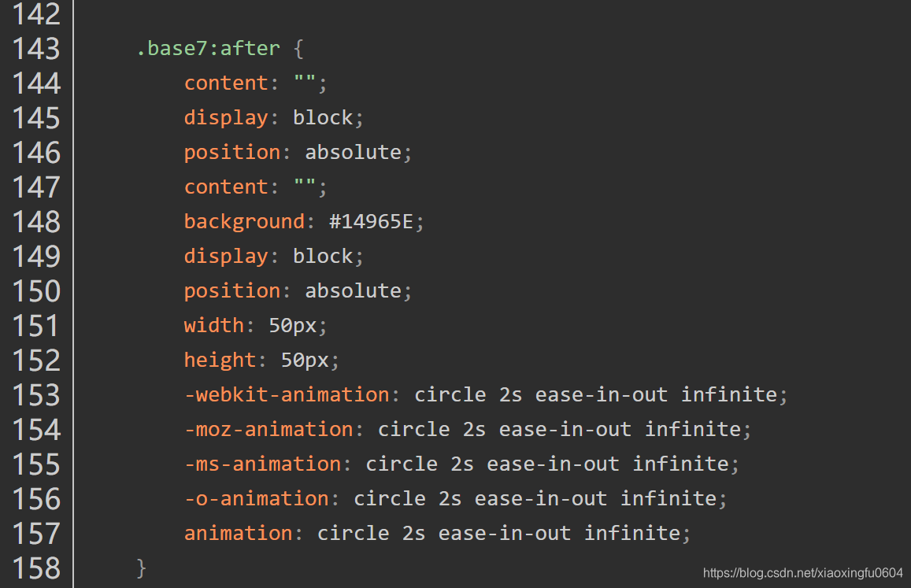
Task: Click the opening brace after .base7:after
Action: (x=298, y=48)
